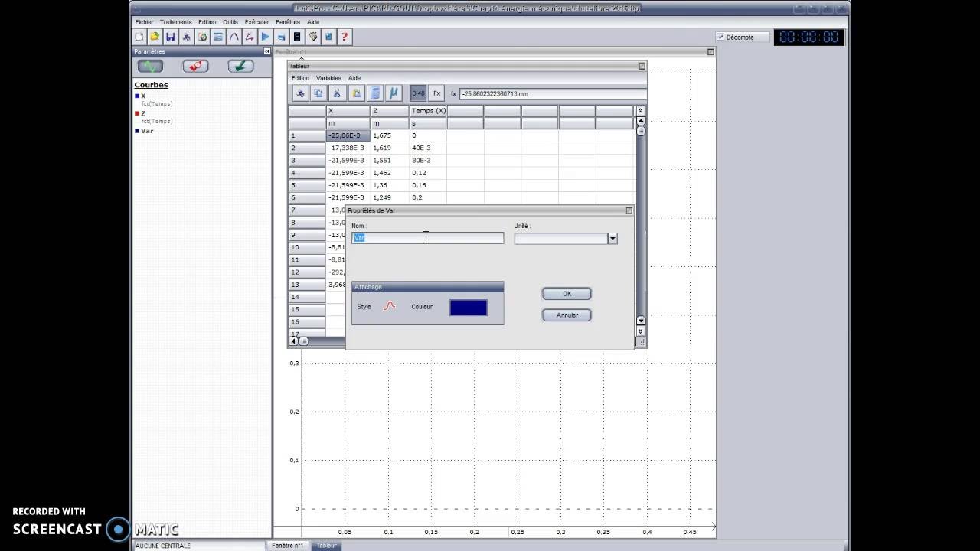Click the Fx formula button in Tableur
The image size is (980, 551).
[x=436, y=93]
